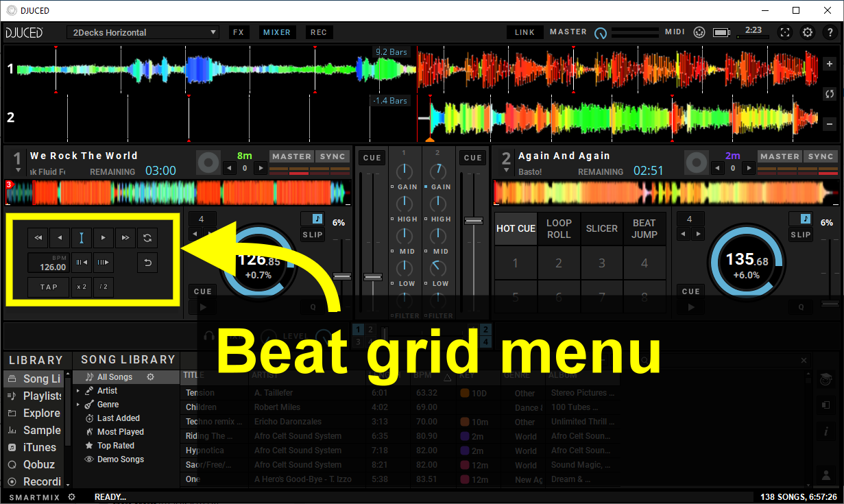The width and height of the screenshot is (844, 504).
Task: Show the FX panel
Action: click(x=238, y=32)
